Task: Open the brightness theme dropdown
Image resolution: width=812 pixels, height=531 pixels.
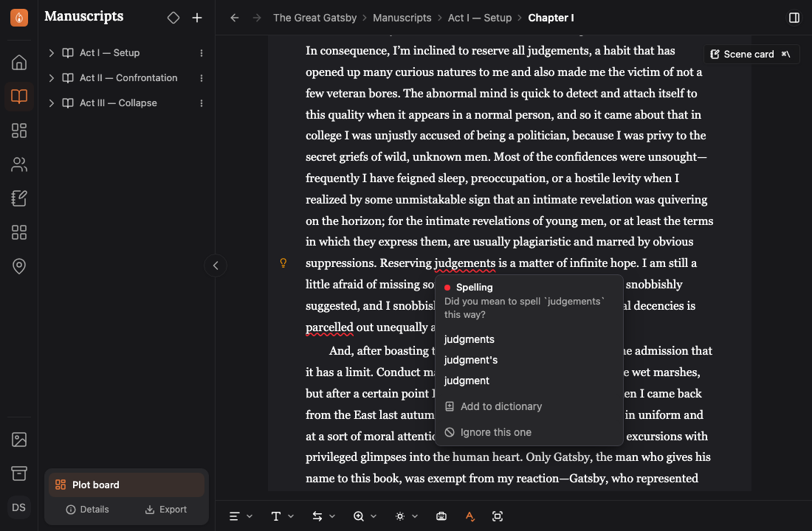Action: pos(407,516)
